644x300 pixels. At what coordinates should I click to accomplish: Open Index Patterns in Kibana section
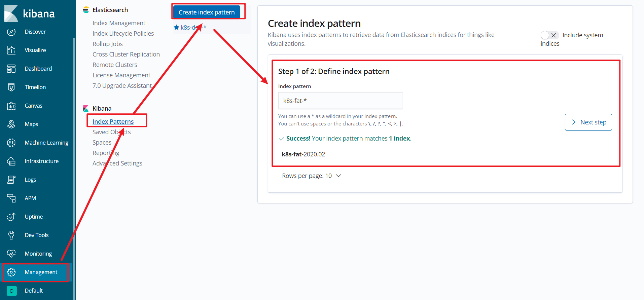tap(113, 122)
